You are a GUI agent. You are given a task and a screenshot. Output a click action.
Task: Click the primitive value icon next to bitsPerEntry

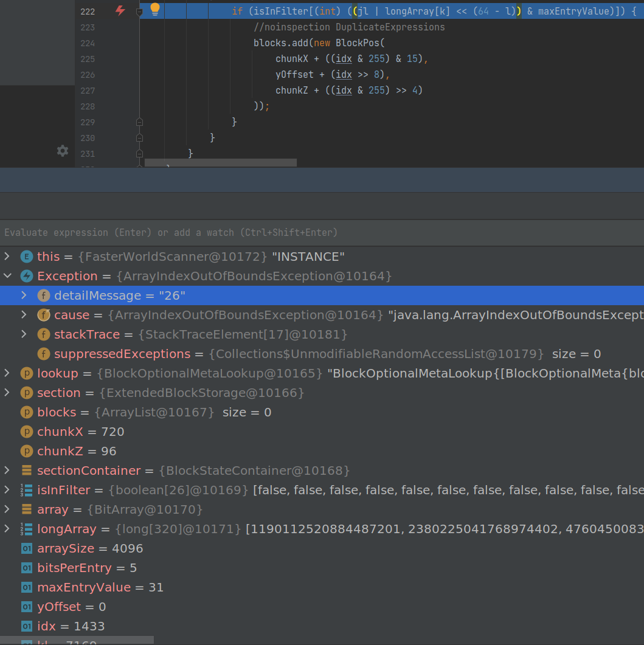26,568
